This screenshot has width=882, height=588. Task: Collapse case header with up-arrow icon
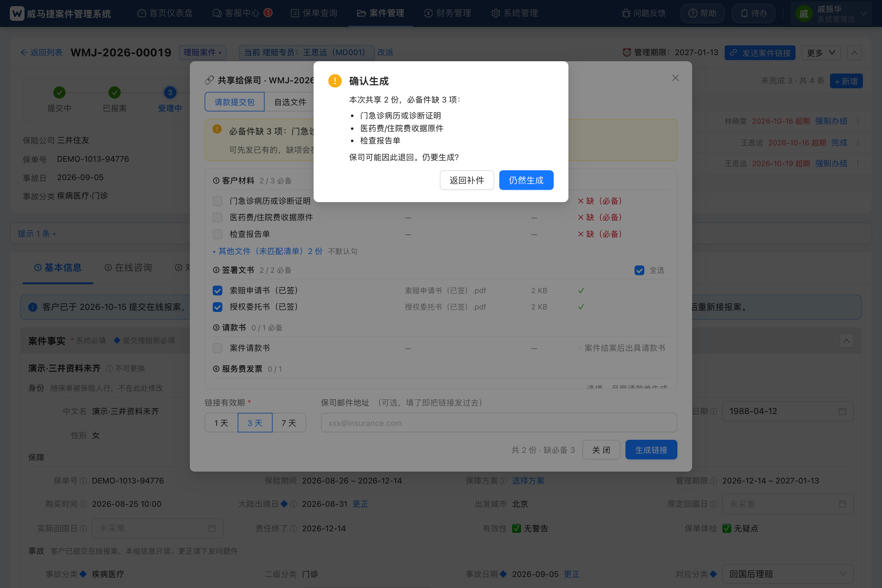pos(854,53)
